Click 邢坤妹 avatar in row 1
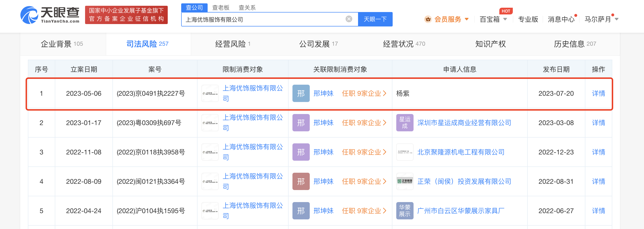The height and width of the screenshot is (229, 644). [x=301, y=93]
